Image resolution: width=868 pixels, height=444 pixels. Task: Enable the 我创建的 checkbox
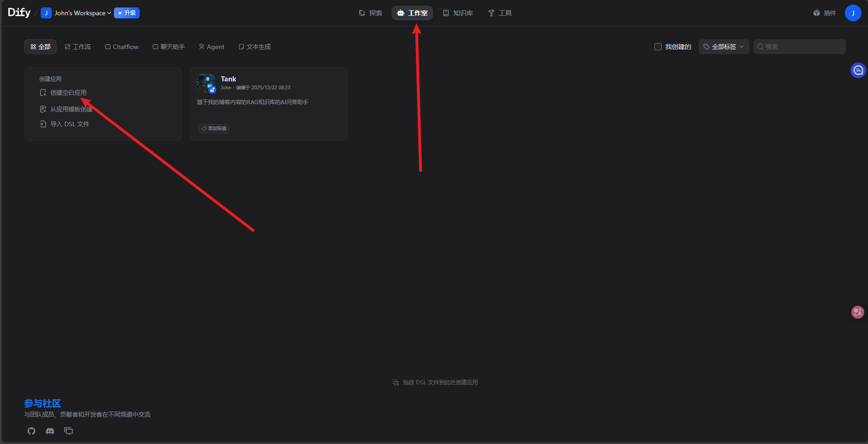tap(657, 47)
